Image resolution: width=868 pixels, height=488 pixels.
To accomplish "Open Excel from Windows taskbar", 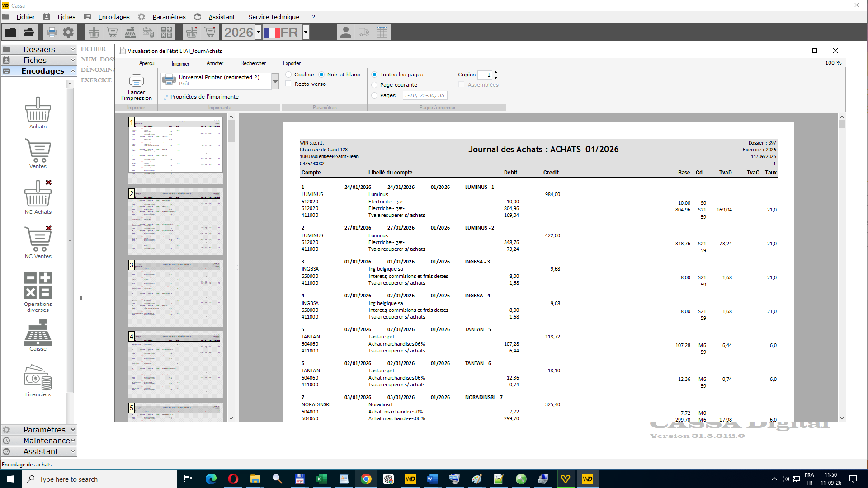I will pos(322,479).
